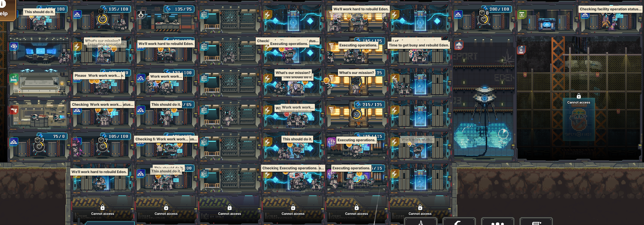Click the cube progress ring in the 105 / 100 room
The width and height of the screenshot is (644, 225).
(103, 147)
